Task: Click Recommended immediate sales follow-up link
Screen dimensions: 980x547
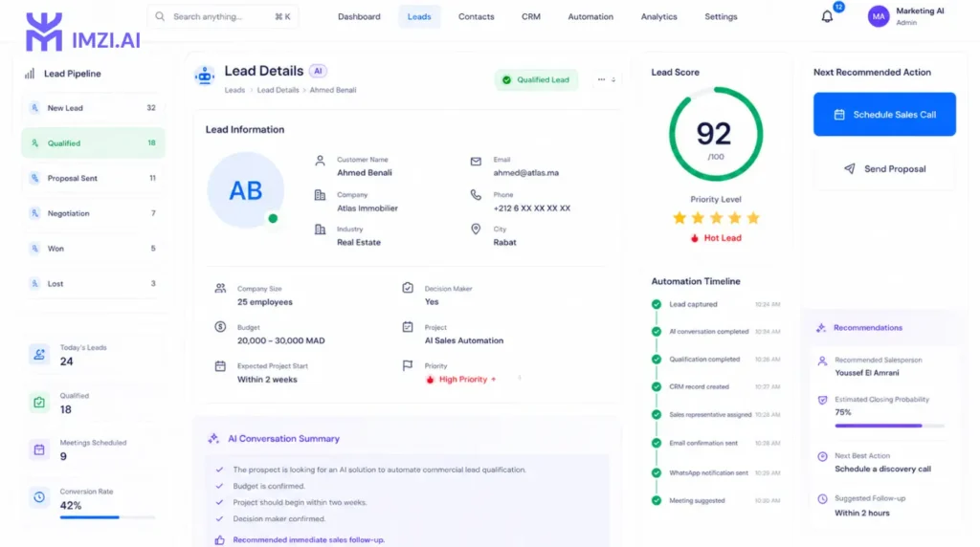Action: pos(309,540)
